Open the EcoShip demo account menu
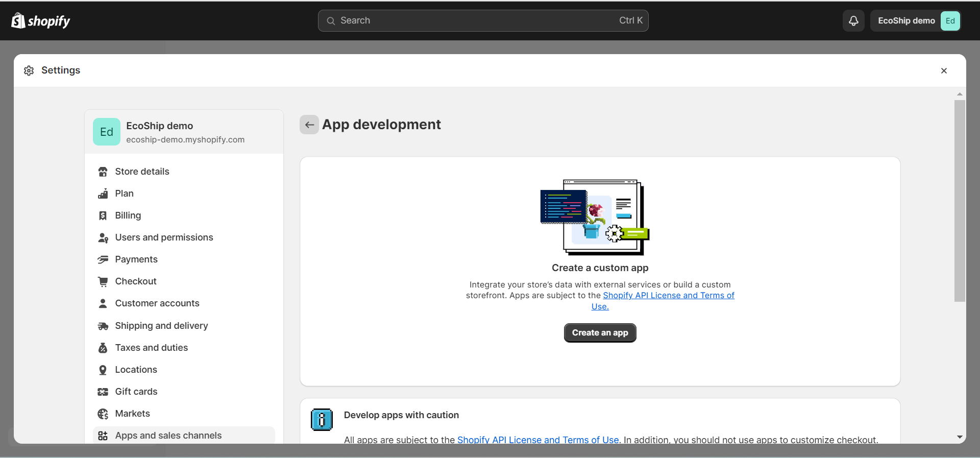 click(916, 21)
